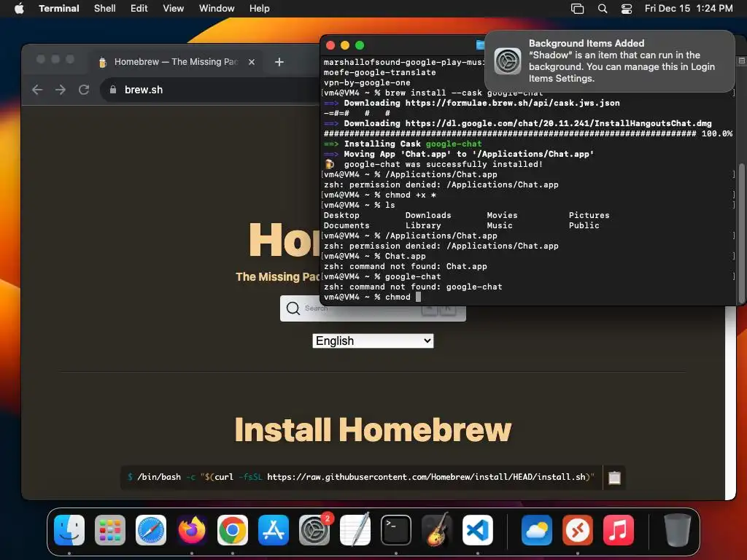This screenshot has width=747, height=560.
Task: Click 'Downloads' in the ls output
Action: click(428, 215)
